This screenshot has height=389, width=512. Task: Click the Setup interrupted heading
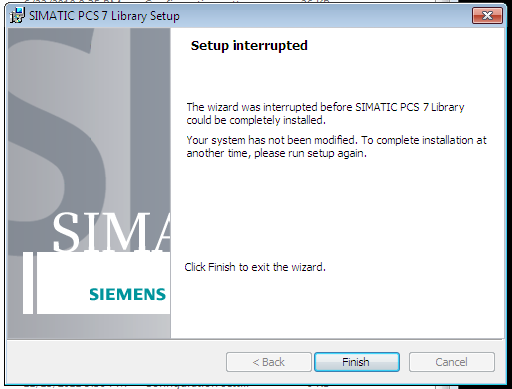coord(249,46)
